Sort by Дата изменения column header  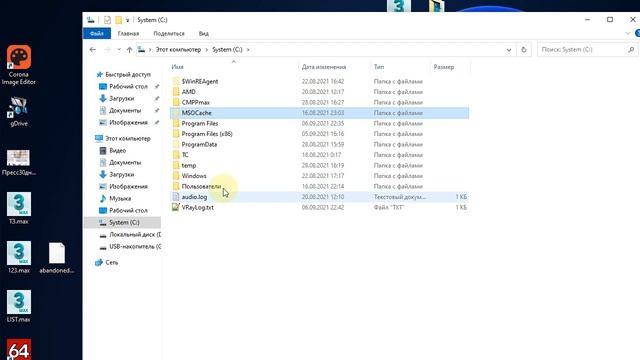pyautogui.click(x=324, y=67)
